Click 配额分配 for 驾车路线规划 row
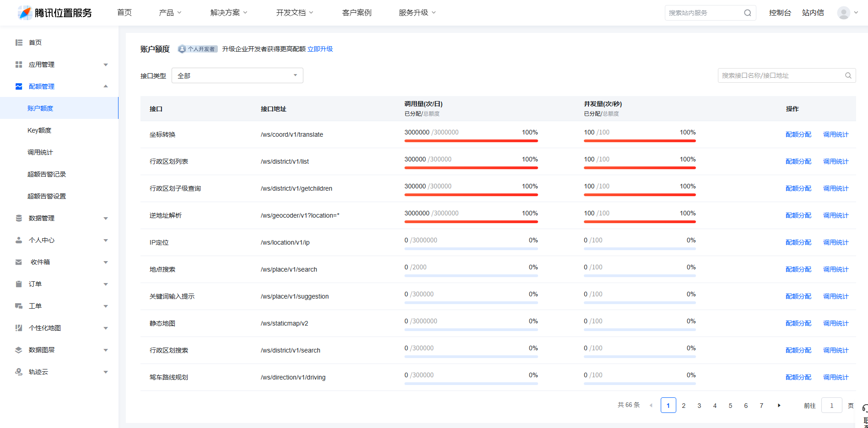Screen dimensions: 868x428 (x=798, y=377)
